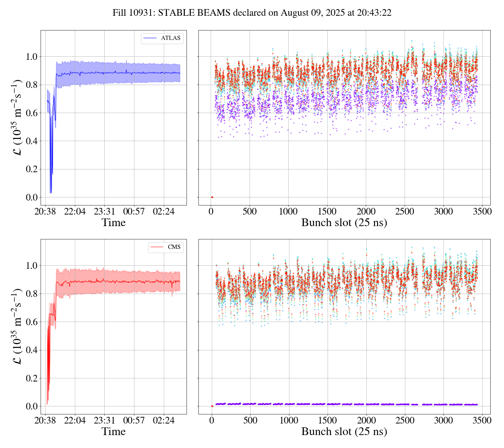The image size is (504, 448).
Task: Click the Time axis label under CMS plot
Action: click(x=113, y=432)
